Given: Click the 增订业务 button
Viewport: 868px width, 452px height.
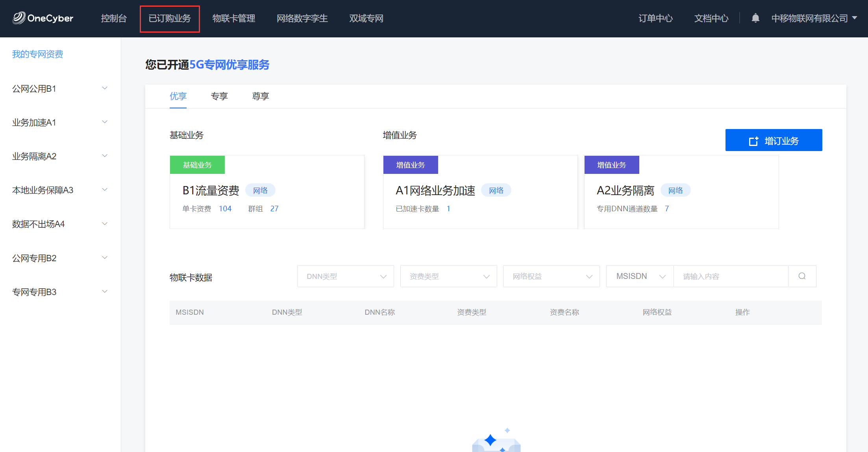Looking at the screenshot, I should (774, 140).
